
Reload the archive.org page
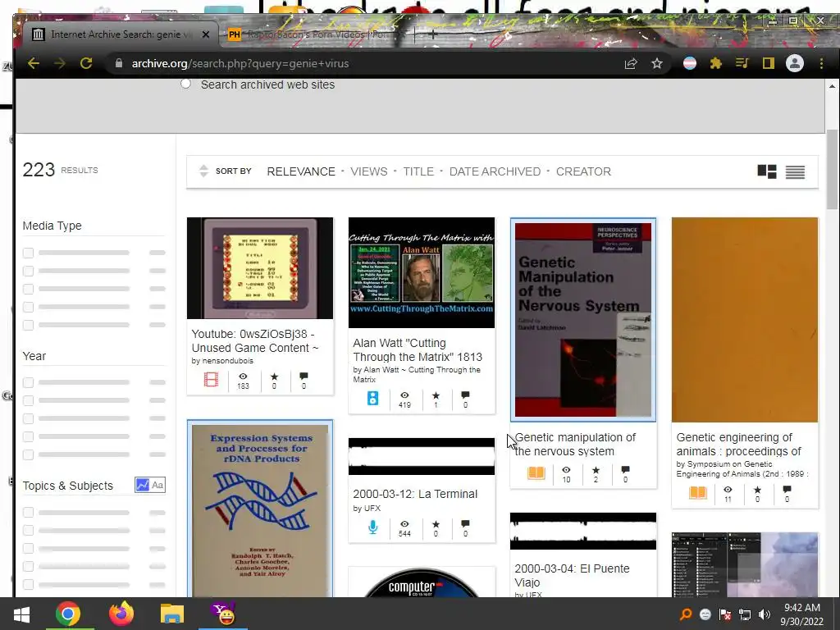85,63
